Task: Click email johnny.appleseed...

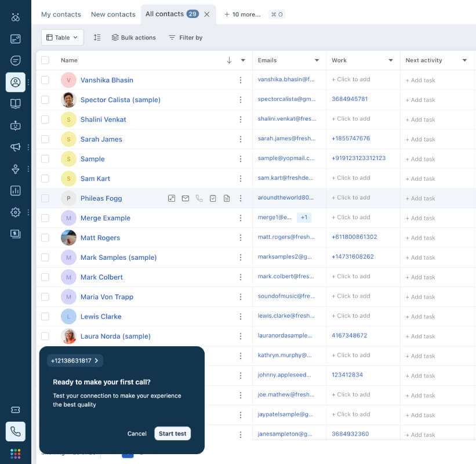Action: (284, 375)
